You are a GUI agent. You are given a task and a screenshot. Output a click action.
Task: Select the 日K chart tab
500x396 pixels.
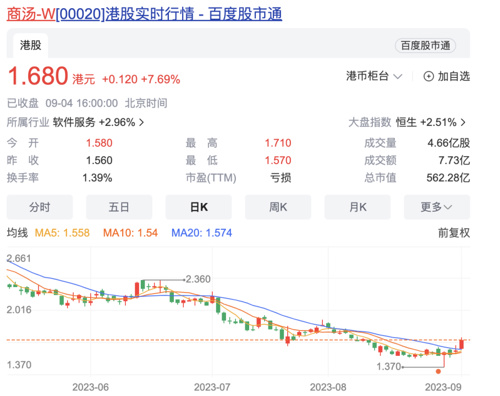(199, 207)
